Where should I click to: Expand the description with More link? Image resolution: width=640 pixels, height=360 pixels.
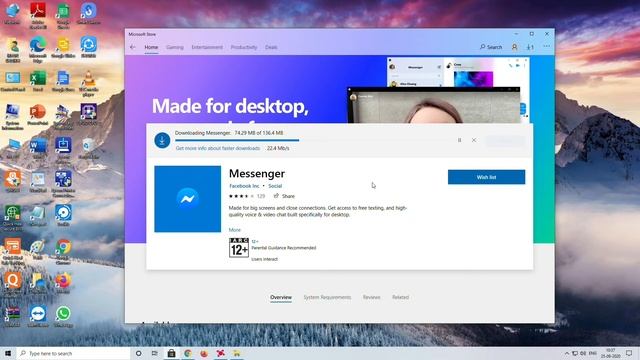point(235,230)
